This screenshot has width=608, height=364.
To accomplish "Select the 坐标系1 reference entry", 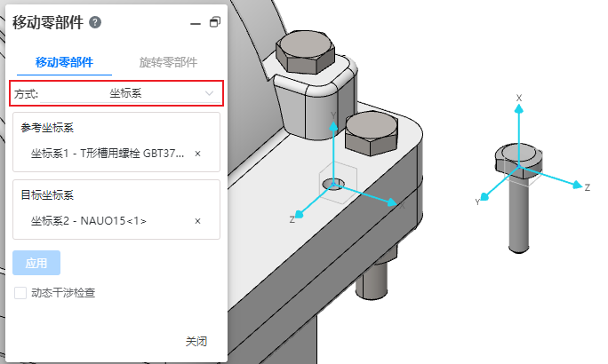I will 108,154.
